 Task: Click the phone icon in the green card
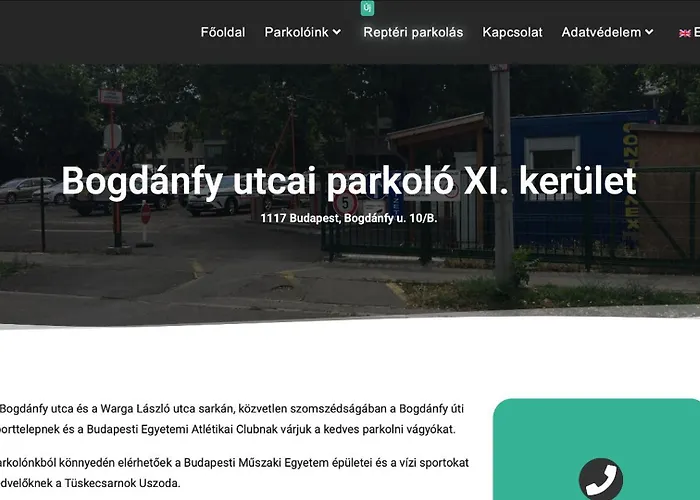click(600, 479)
